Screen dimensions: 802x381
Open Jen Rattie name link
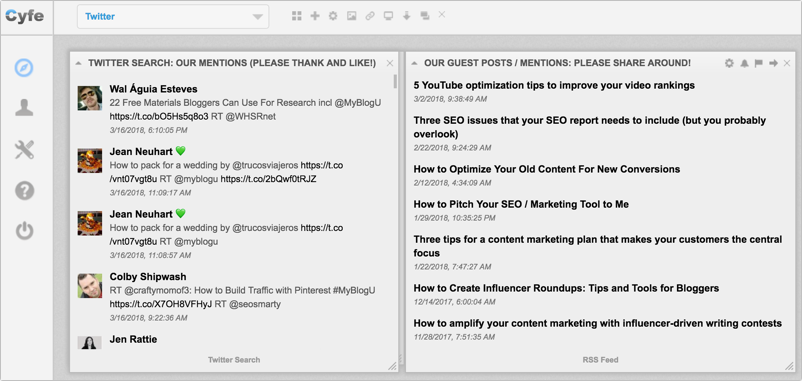click(133, 340)
